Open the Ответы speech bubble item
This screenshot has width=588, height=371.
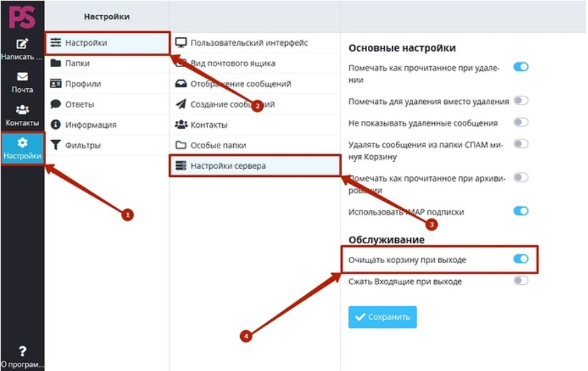pyautogui.click(x=107, y=104)
